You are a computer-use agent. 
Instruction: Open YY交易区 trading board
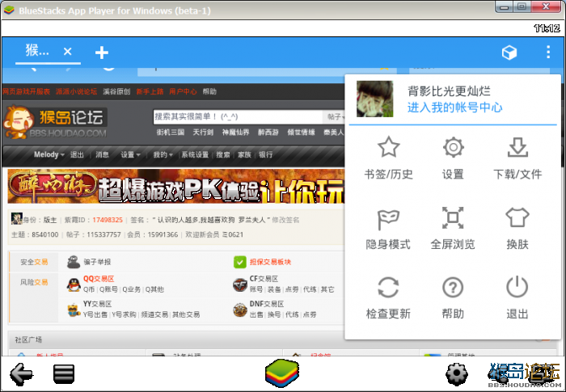[98, 304]
